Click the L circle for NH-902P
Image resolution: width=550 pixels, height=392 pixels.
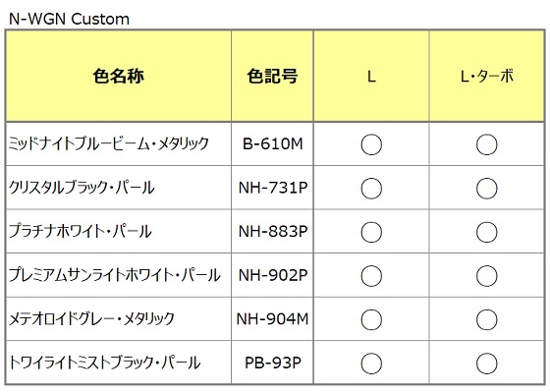pos(371,275)
